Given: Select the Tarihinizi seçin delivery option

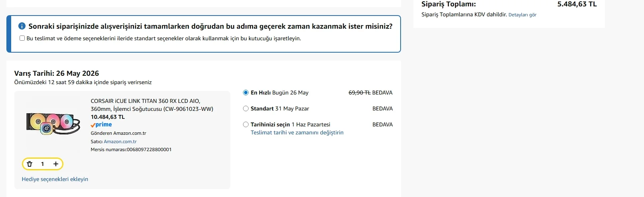Looking at the screenshot, I should point(246,124).
